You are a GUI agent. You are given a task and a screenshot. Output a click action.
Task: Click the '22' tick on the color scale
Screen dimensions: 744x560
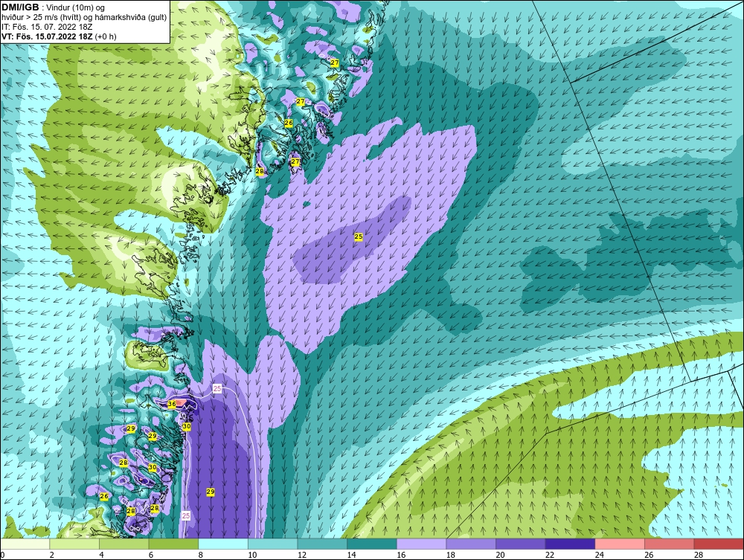(550, 555)
